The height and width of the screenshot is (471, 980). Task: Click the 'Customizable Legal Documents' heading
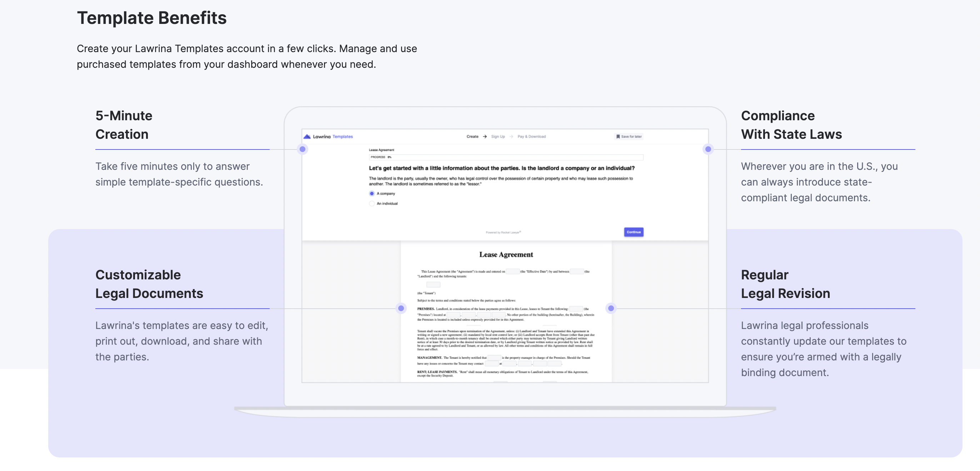tap(149, 284)
